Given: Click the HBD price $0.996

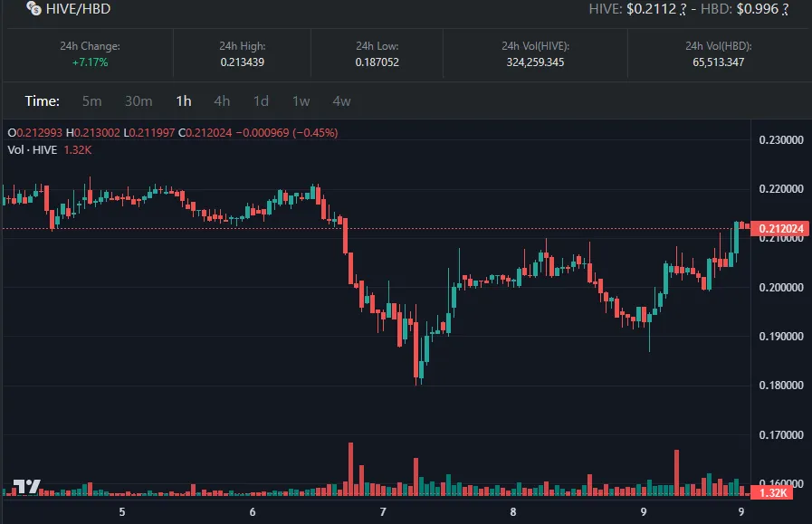Looking at the screenshot, I should coord(757,9).
